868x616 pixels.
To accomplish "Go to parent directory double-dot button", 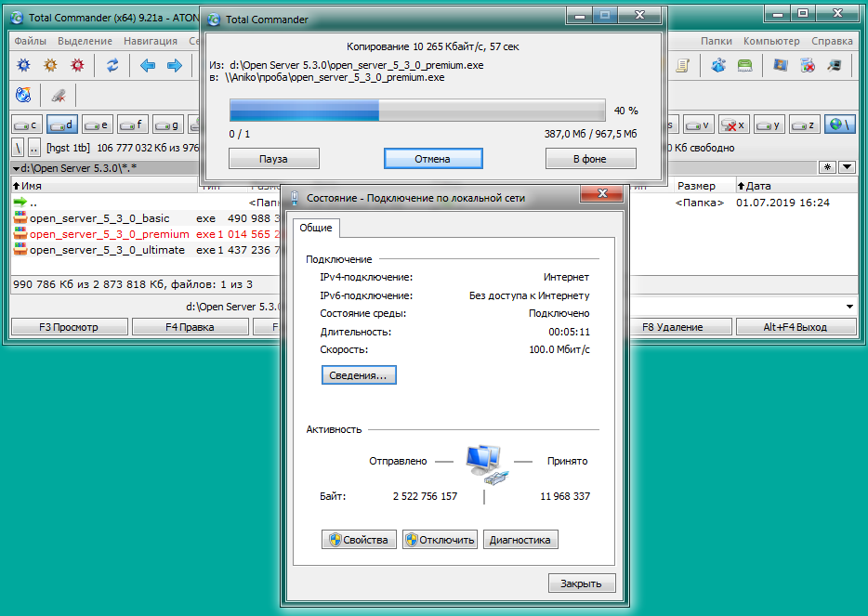I will click(x=34, y=148).
